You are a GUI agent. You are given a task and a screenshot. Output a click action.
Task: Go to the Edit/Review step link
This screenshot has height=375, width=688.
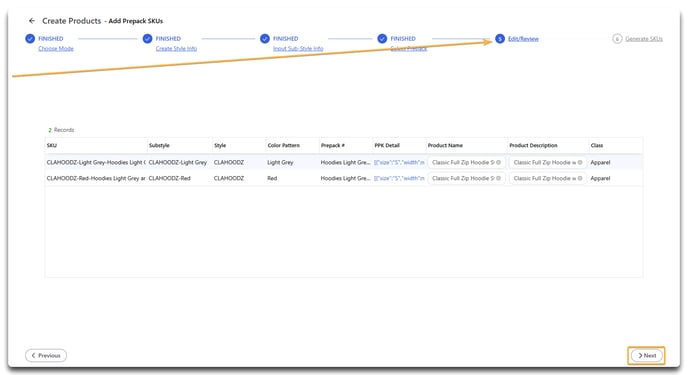pyautogui.click(x=523, y=39)
